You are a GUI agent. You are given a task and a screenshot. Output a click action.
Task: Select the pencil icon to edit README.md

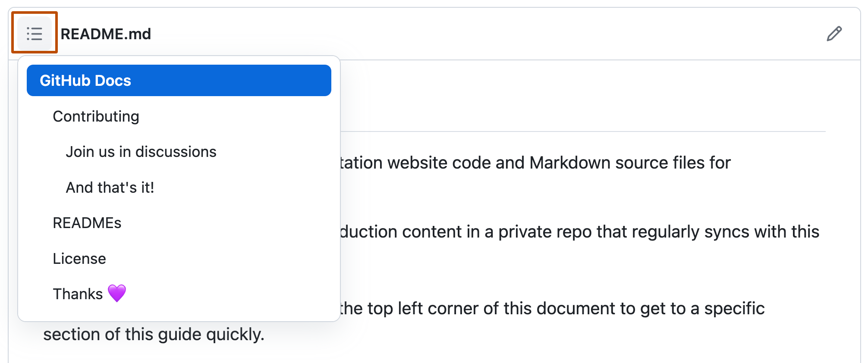click(x=834, y=33)
